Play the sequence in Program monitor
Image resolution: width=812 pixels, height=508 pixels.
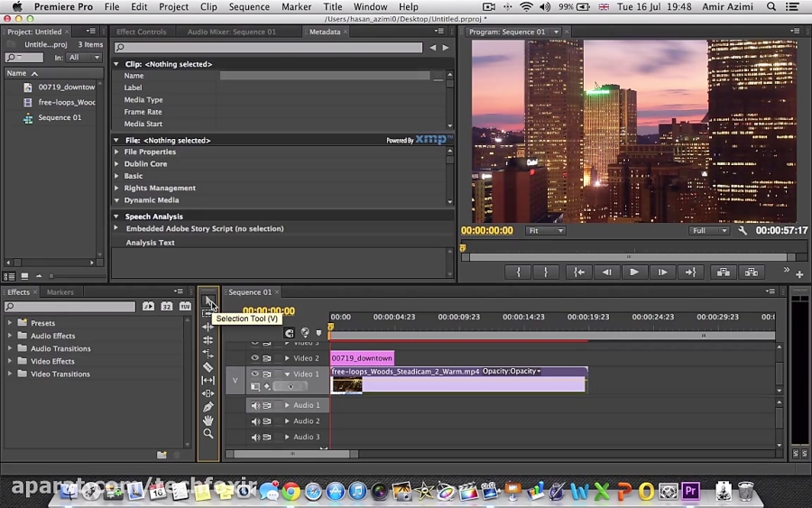[634, 272]
